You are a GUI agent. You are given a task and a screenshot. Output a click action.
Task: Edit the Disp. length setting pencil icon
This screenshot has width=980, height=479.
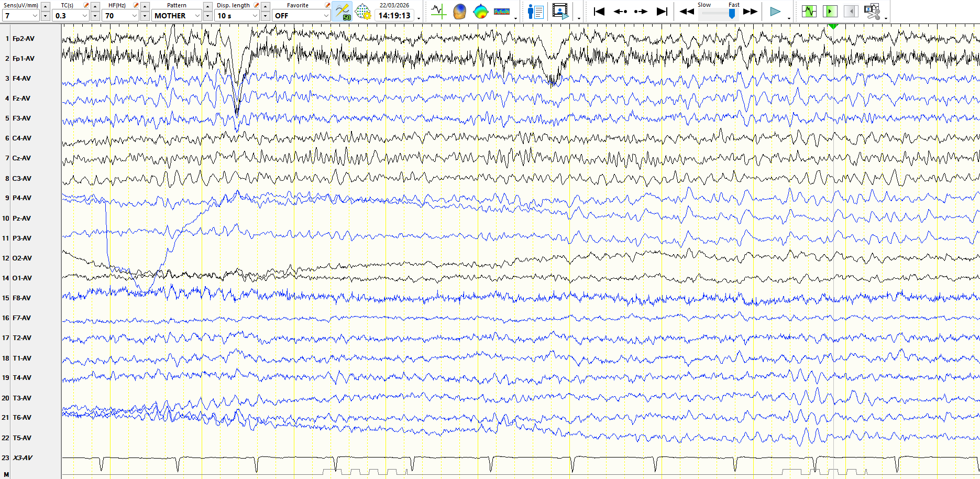[x=257, y=5]
